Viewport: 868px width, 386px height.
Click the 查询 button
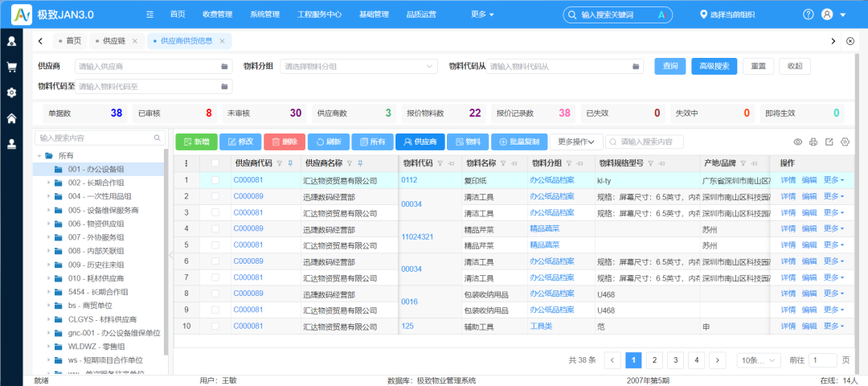click(x=669, y=67)
